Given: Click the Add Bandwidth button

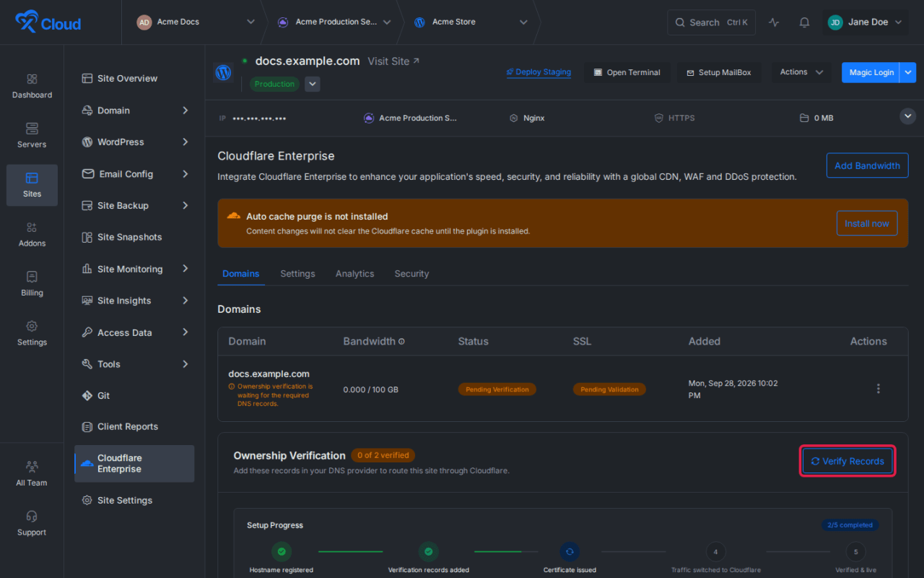Looking at the screenshot, I should pyautogui.click(x=867, y=165).
